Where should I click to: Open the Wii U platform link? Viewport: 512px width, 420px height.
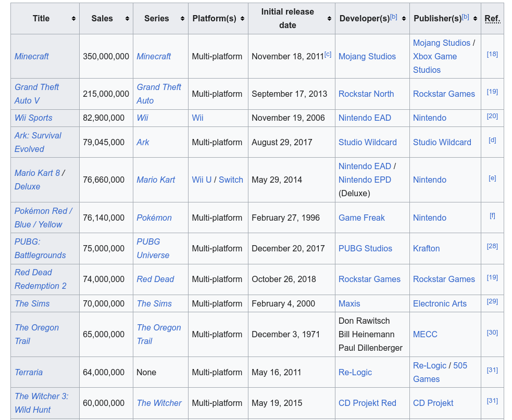pos(202,180)
